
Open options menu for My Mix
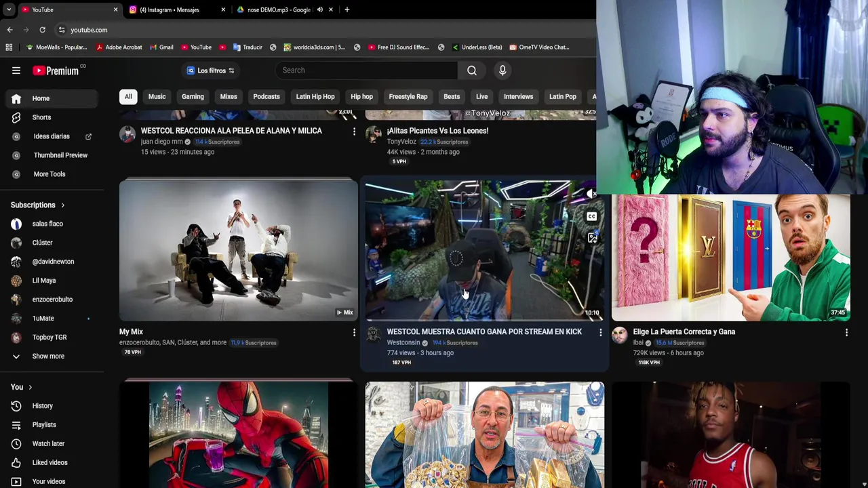pos(354,332)
